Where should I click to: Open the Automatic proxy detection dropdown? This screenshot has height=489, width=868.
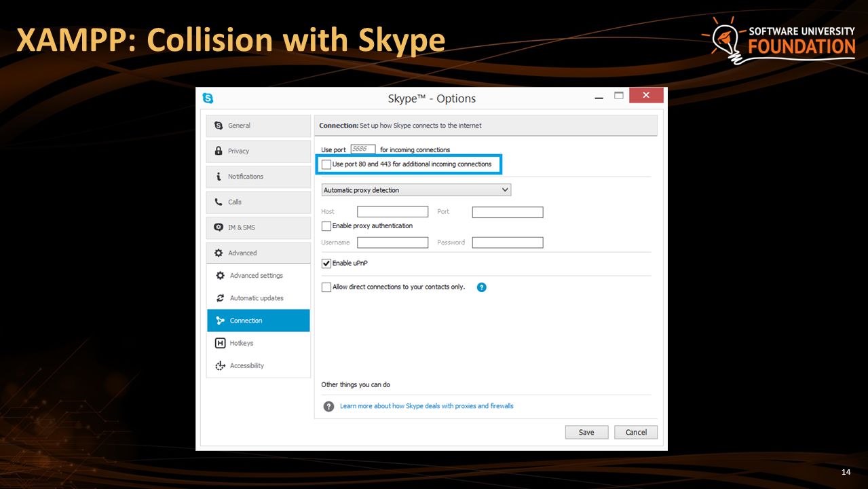(x=416, y=190)
